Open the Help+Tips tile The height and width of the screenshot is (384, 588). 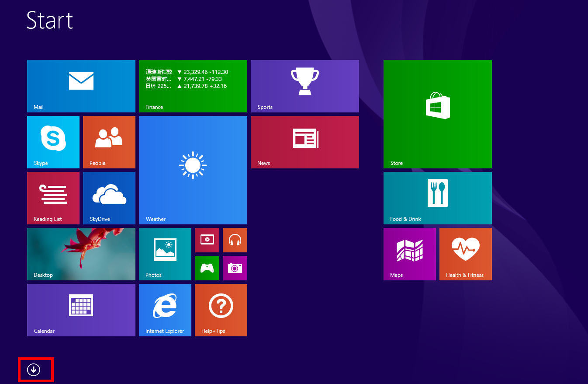(221, 310)
